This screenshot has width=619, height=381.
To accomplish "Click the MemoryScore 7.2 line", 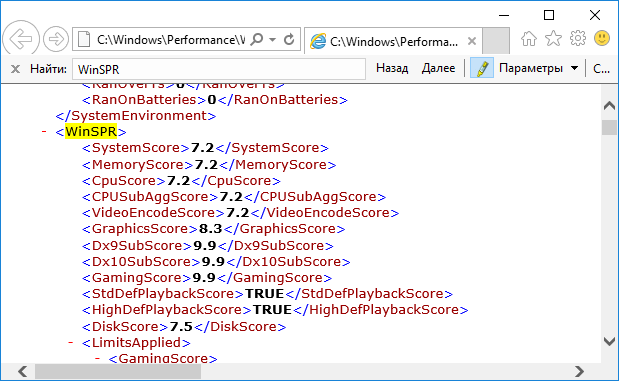I will pos(209,164).
